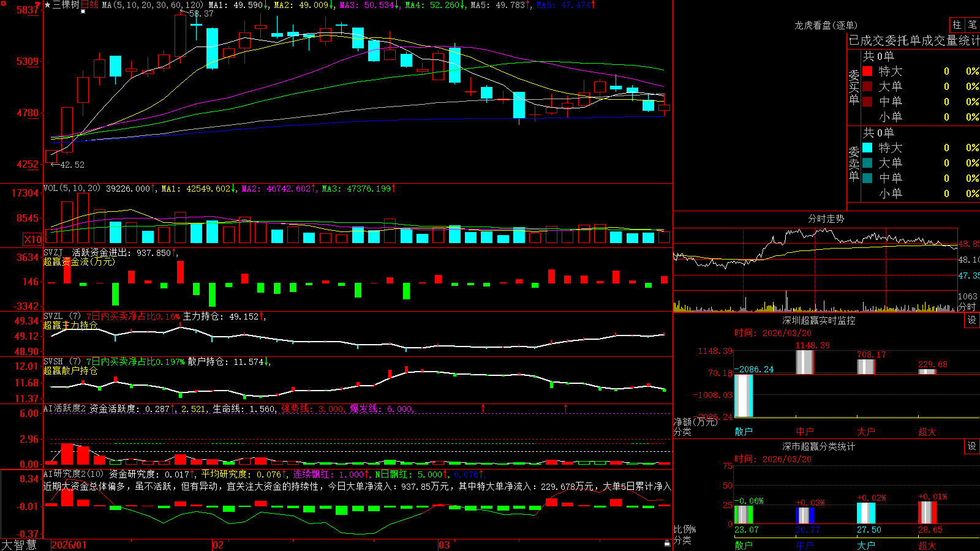Image resolution: width=980 pixels, height=551 pixels.
Task: Click the dark red 中单 buy order swatch
Action: (867, 102)
